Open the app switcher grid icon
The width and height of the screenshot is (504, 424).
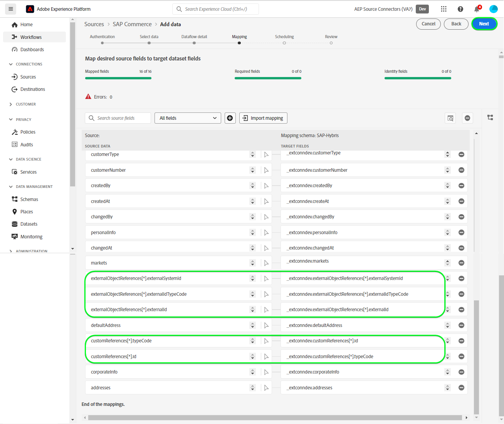(444, 9)
